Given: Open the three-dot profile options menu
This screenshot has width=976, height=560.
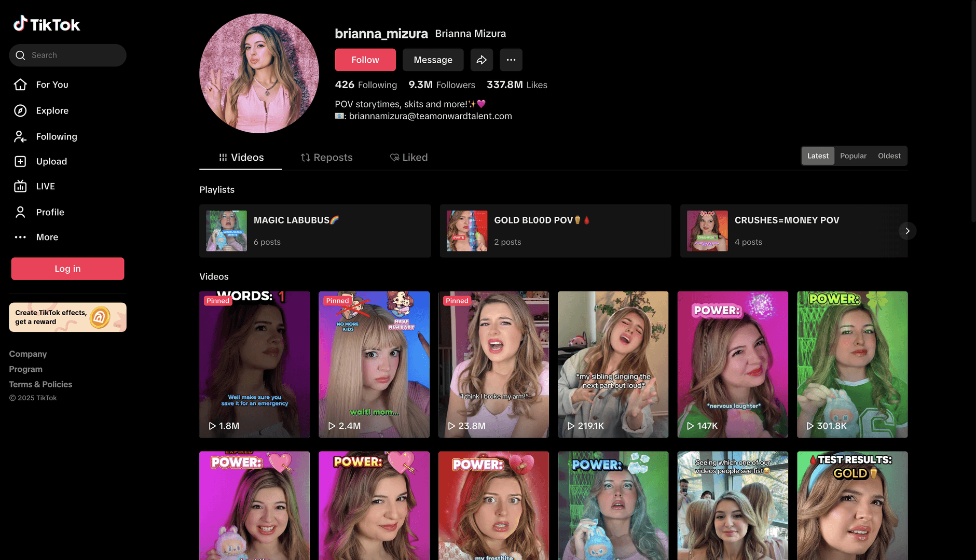Looking at the screenshot, I should click(511, 60).
